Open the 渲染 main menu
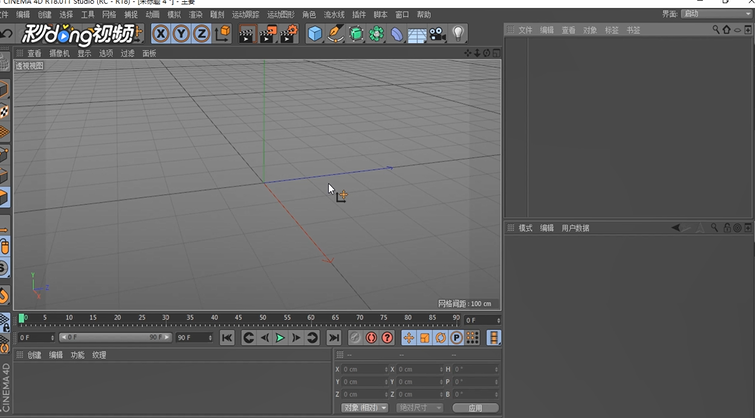 click(195, 14)
